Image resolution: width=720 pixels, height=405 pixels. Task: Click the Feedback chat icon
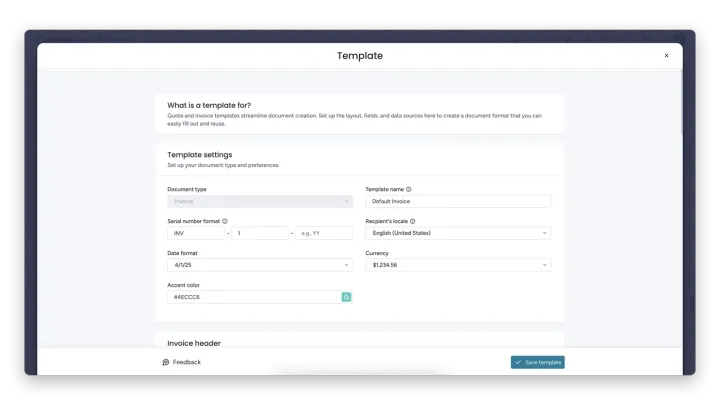pyautogui.click(x=166, y=362)
